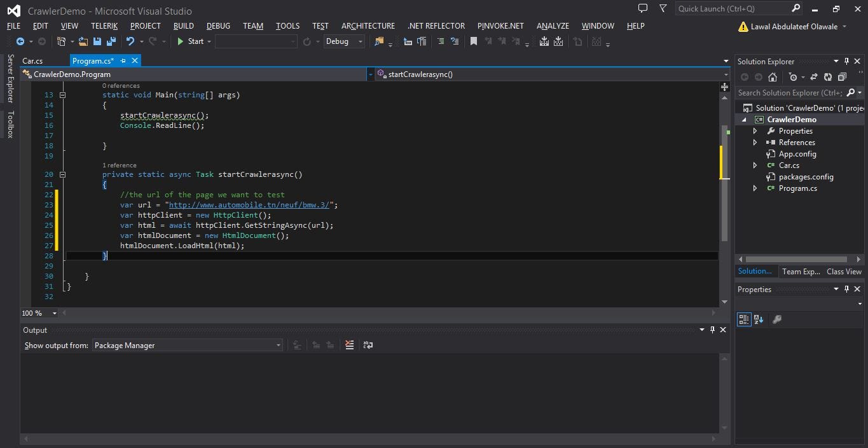Follow the automobile.tn URL link in code
This screenshot has height=448, width=868.
(249, 205)
